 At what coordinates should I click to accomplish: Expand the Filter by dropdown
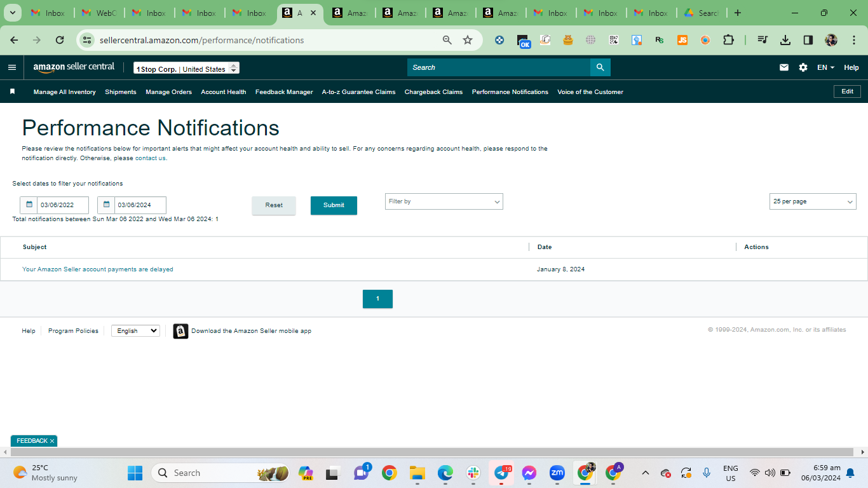coord(444,201)
